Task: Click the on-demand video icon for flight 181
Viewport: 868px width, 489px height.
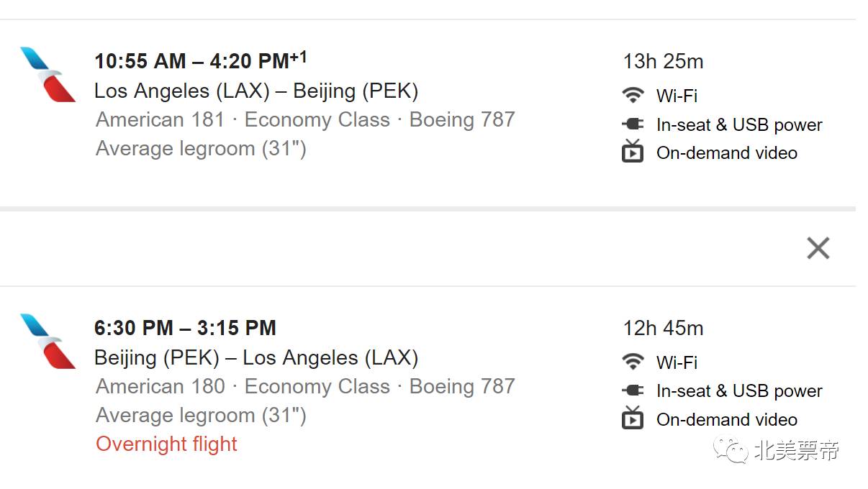Action: 633,152
